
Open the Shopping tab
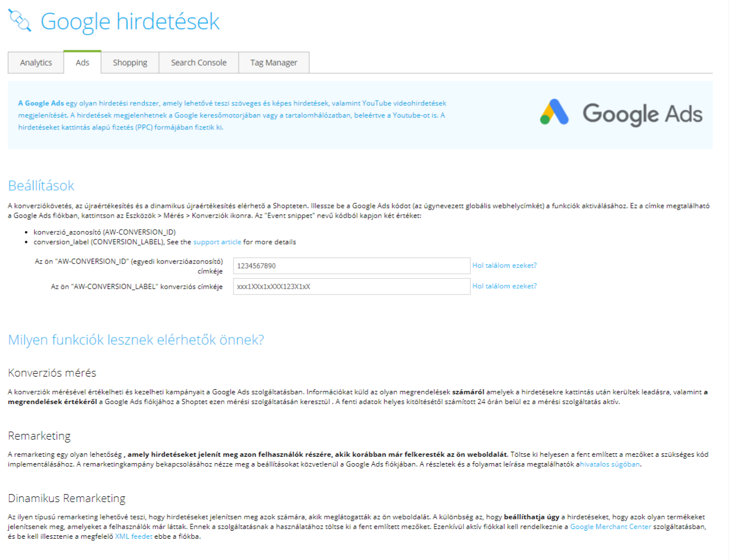(130, 62)
